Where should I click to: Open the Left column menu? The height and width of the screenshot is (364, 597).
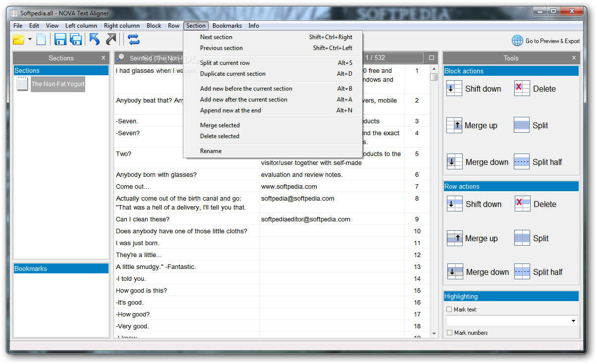click(81, 26)
